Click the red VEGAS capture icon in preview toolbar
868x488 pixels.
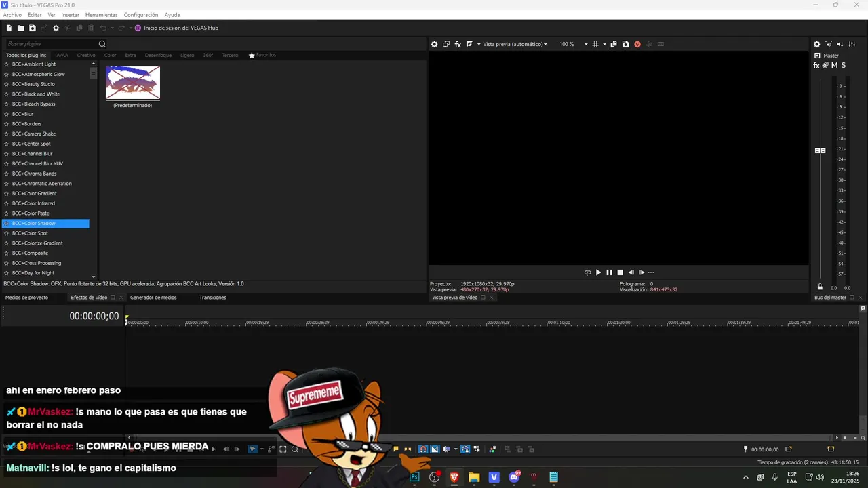pos(637,44)
